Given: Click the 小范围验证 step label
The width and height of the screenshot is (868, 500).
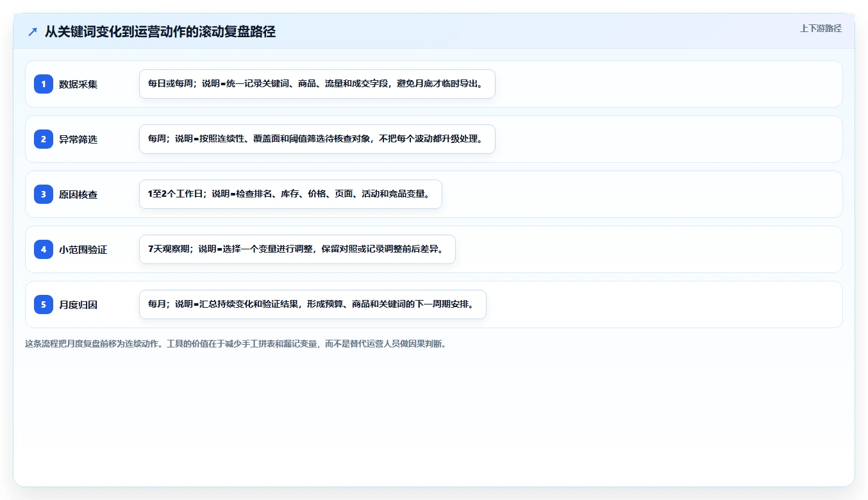Looking at the screenshot, I should pyautogui.click(x=83, y=249).
